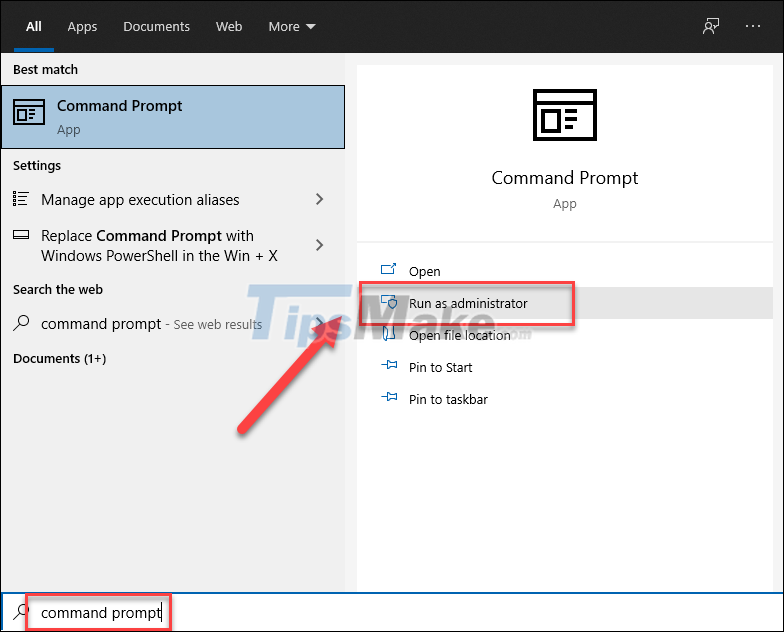
Task: Open command prompt web results
Action: (x=173, y=324)
